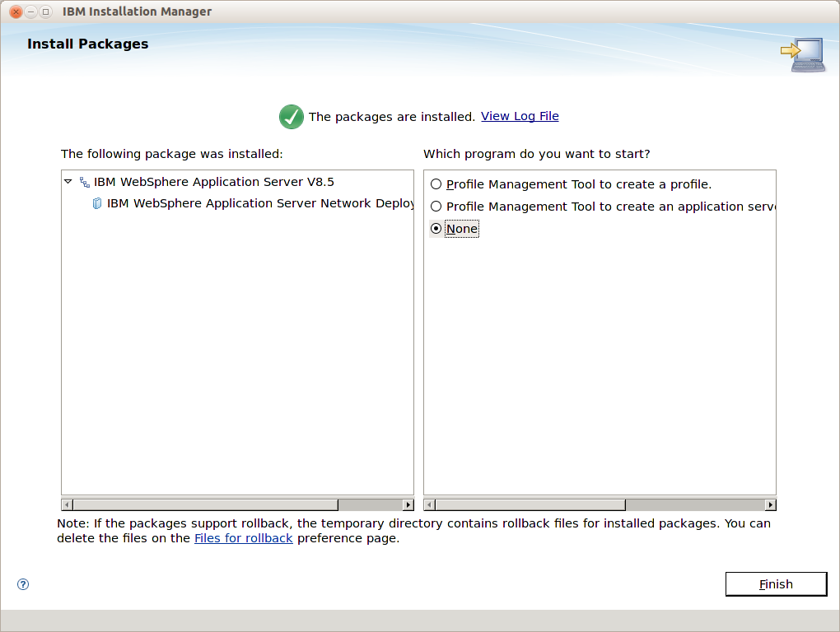Click installed packages horizontal scrollbar thumb

click(206, 504)
